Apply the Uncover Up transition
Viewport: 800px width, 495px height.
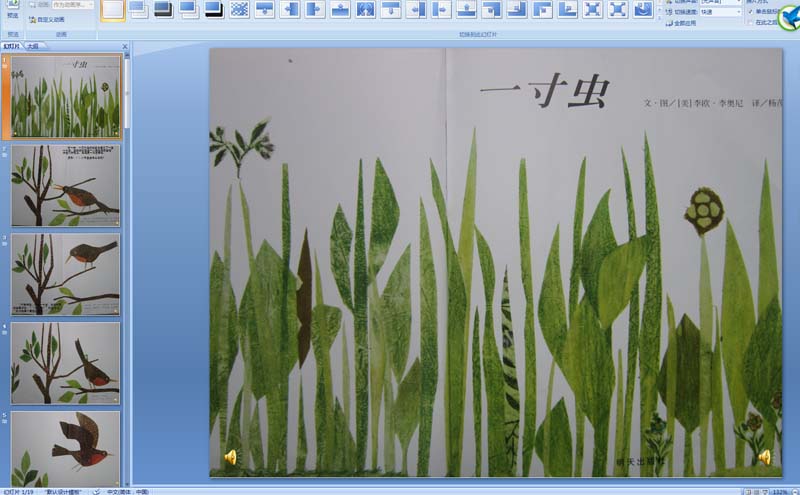pos(466,9)
